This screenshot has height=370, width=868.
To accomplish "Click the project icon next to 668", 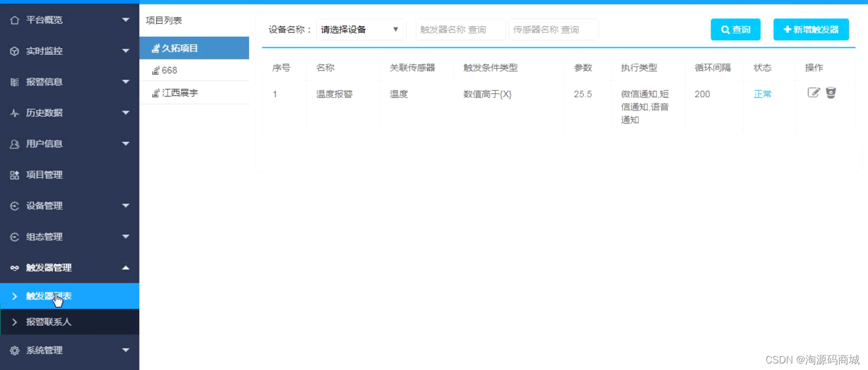I will pos(156,70).
